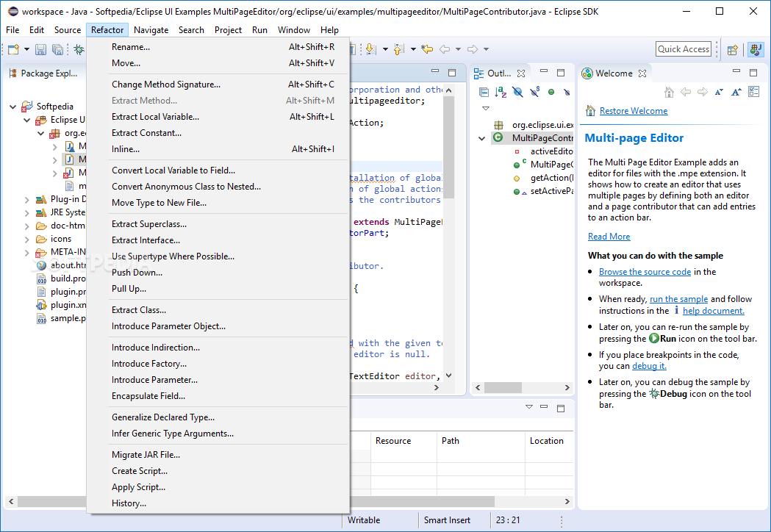Click the Next Annotation toolbar icon
Screen dimensions: 771x532
pyautogui.click(x=370, y=49)
